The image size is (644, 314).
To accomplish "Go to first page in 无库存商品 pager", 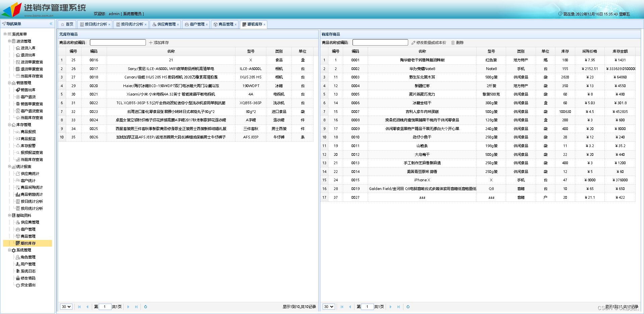I will pyautogui.click(x=79, y=307).
